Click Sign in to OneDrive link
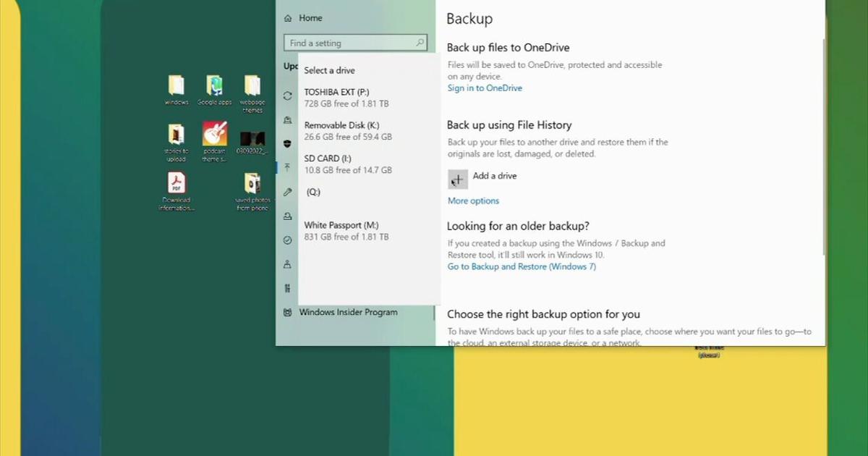Screen dimensions: 868x456 point(485,88)
